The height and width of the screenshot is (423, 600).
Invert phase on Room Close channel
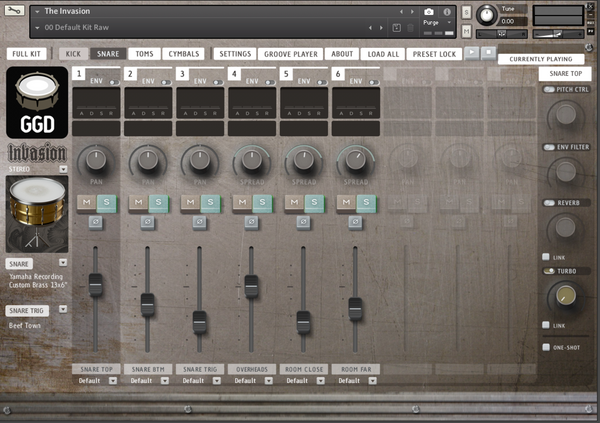click(x=303, y=222)
